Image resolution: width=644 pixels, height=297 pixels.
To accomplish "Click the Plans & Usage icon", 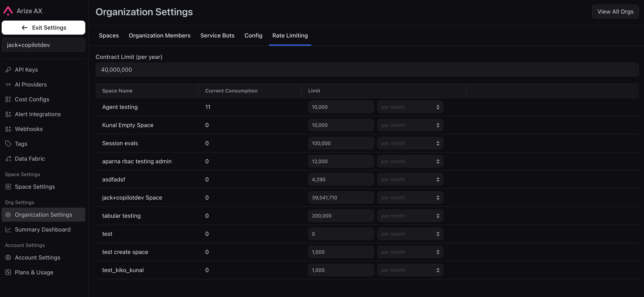I will pyautogui.click(x=8, y=272).
